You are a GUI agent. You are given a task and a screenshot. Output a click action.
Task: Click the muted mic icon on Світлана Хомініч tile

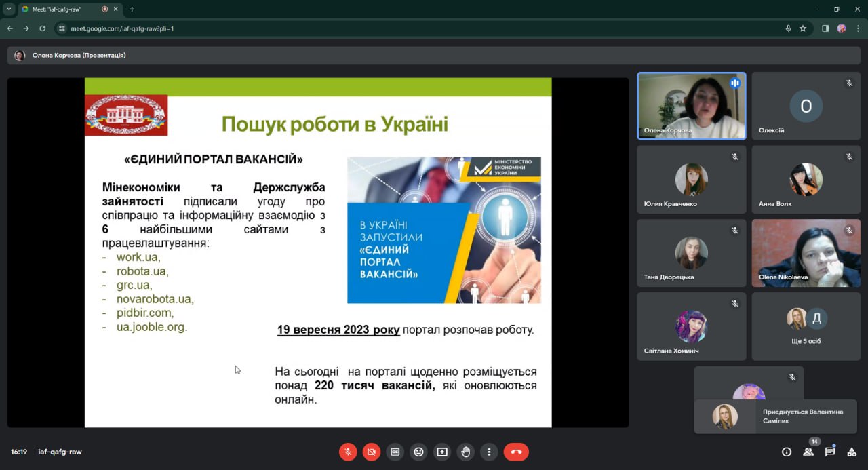pos(734,303)
